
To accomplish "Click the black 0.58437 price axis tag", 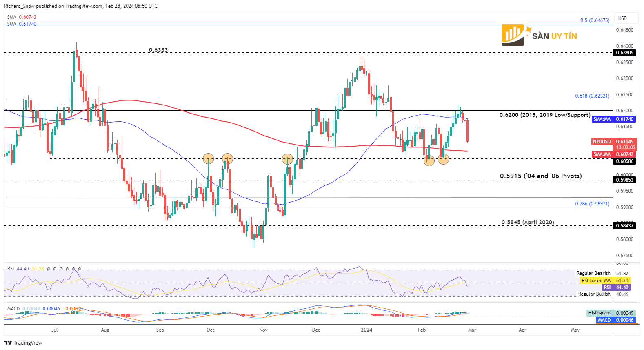I will click(x=624, y=225).
